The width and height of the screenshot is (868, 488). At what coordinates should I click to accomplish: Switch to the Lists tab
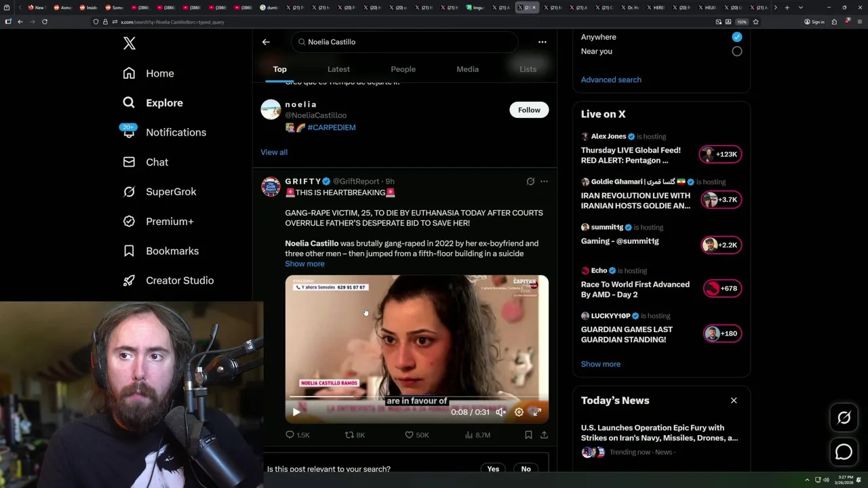[528, 69]
